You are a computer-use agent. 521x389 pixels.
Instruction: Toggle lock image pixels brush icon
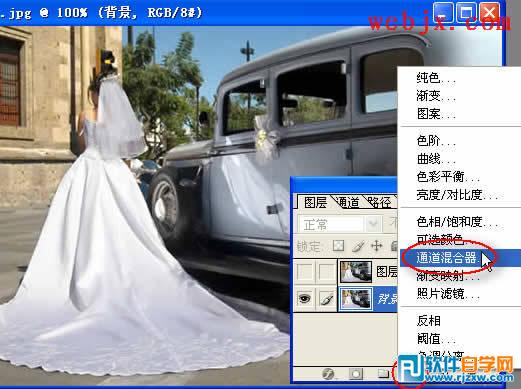(358, 246)
